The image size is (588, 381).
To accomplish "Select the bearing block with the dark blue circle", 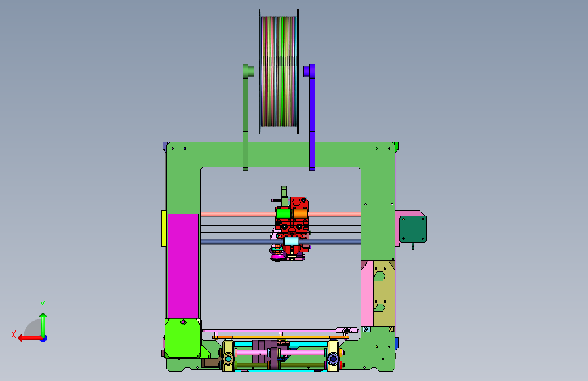I will (334, 356).
